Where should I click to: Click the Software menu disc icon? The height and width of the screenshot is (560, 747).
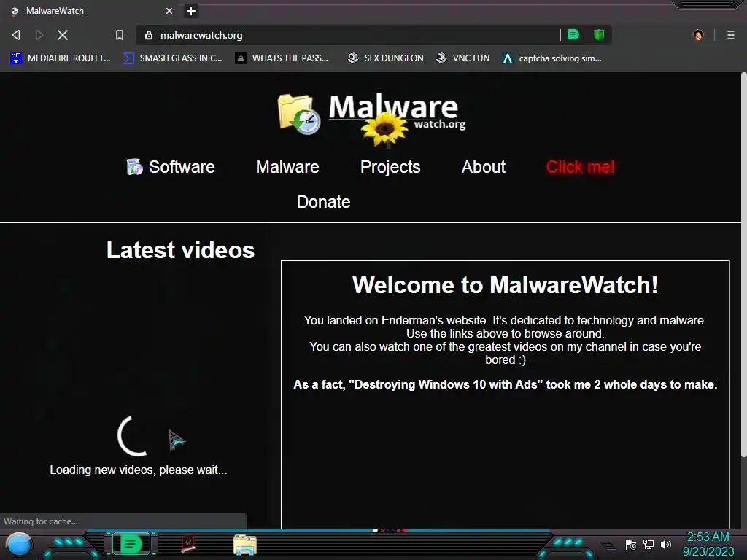tap(134, 167)
